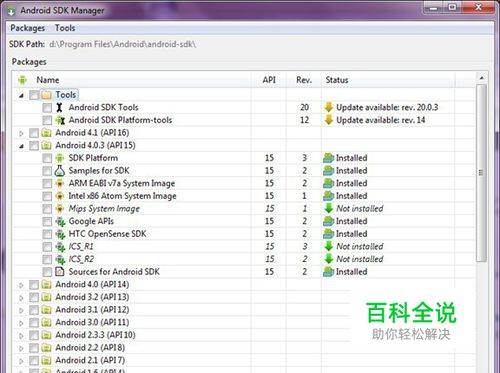Enable the ICS_R1 checkbox
500x373 pixels.
[47, 247]
